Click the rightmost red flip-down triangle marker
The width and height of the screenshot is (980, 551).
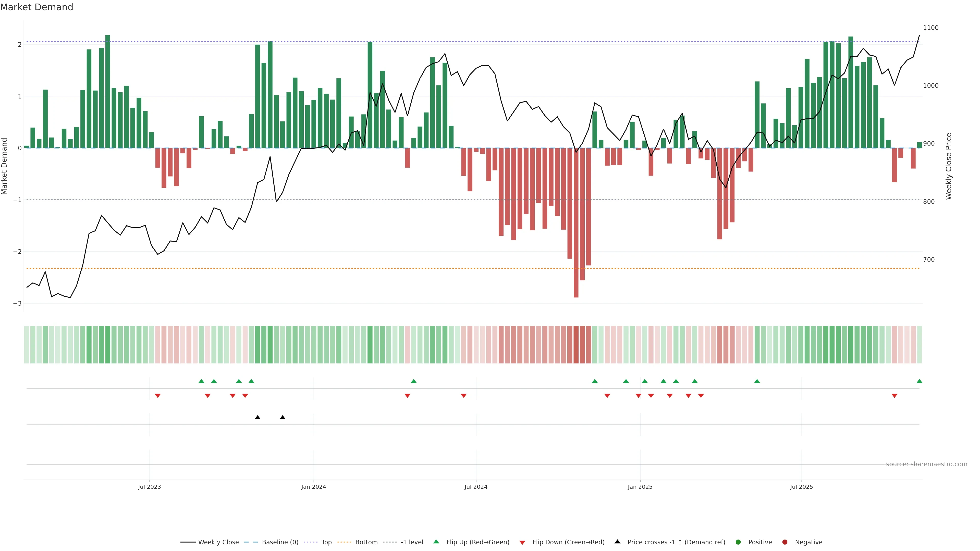coord(895,396)
